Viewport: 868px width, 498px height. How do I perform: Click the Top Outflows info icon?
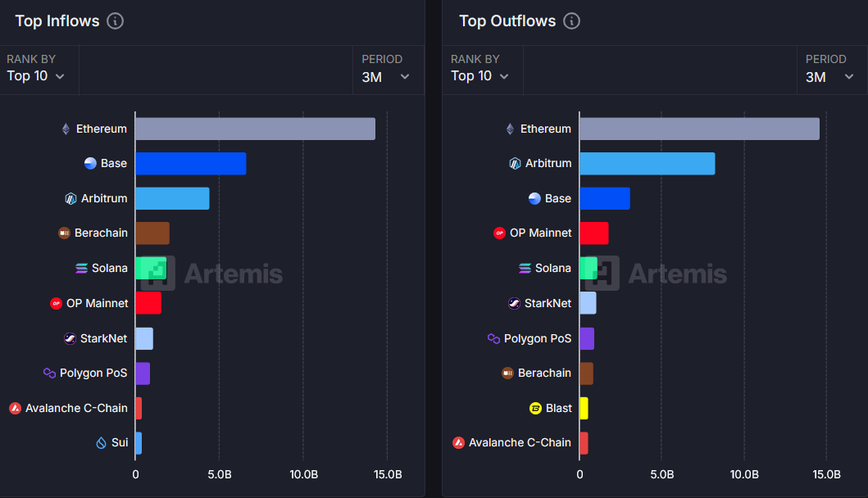click(571, 21)
